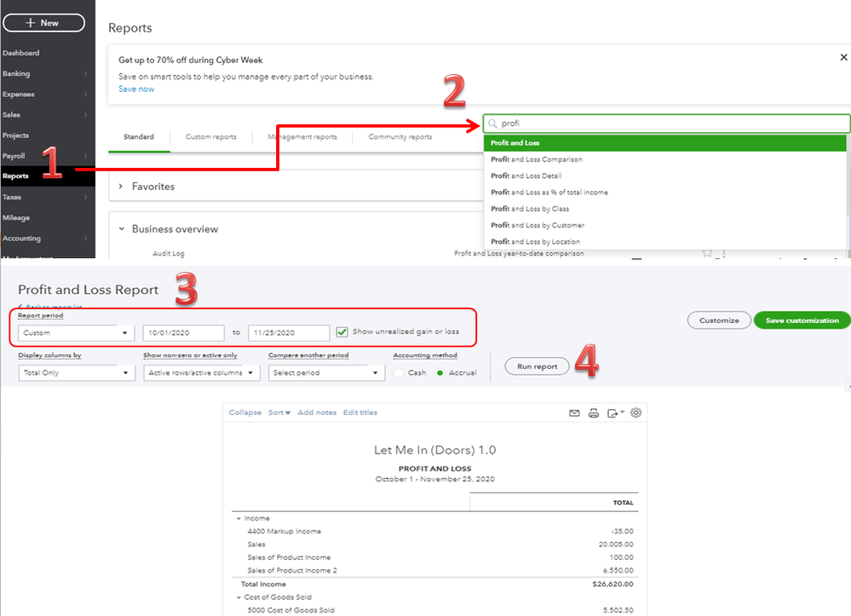Viewport: 851px width, 616px height.
Task: Open the Report period Custom dropdown
Action: click(76, 332)
